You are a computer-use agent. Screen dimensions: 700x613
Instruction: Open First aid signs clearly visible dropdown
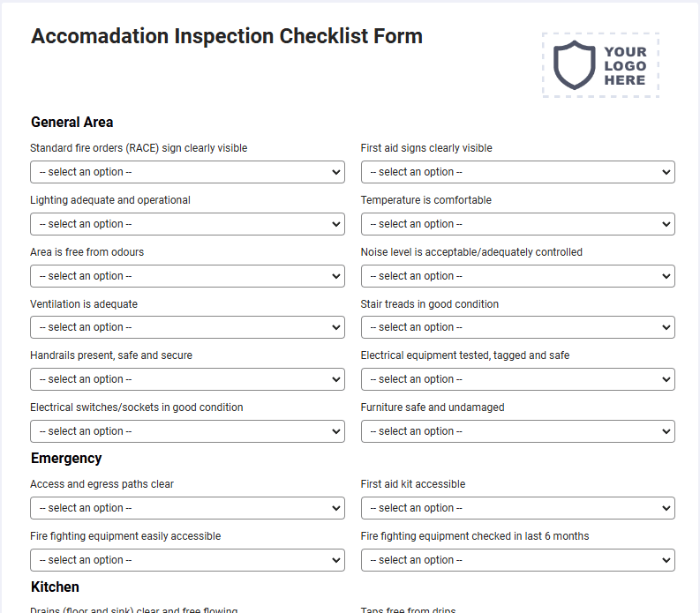pyautogui.click(x=518, y=172)
